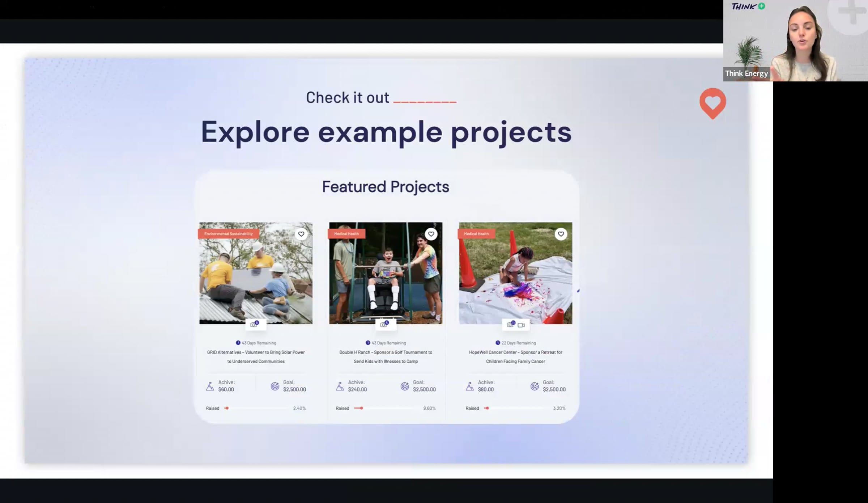The width and height of the screenshot is (868, 503).
Task: Click camera icon on HopeWell card
Action: pyautogui.click(x=510, y=324)
